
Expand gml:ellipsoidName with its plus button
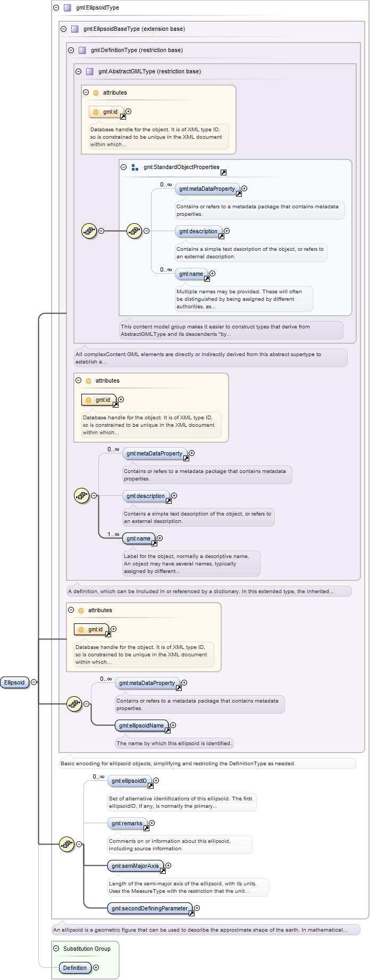coord(173,725)
